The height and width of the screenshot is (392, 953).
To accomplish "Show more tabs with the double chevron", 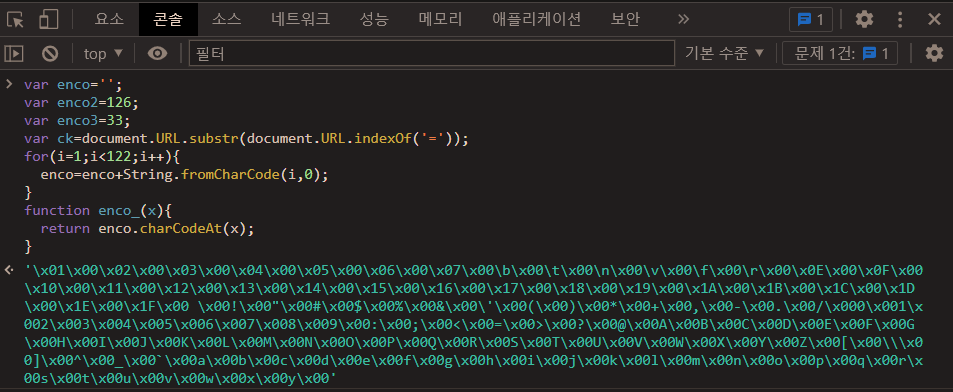I will (x=684, y=19).
